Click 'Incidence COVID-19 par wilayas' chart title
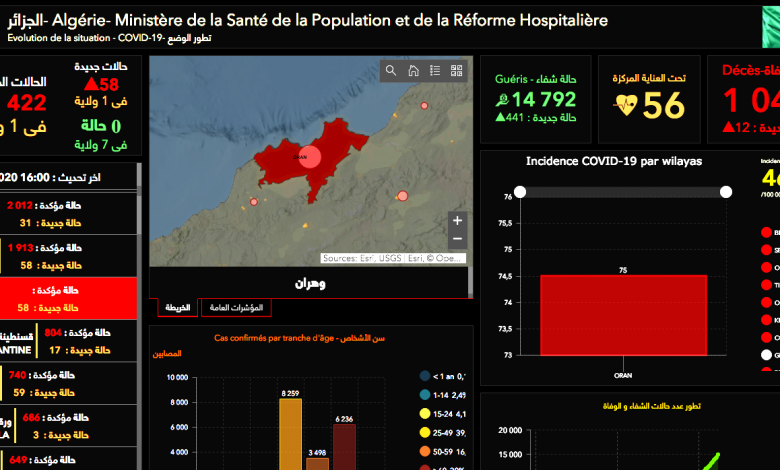This screenshot has width=780, height=470. pos(614,161)
